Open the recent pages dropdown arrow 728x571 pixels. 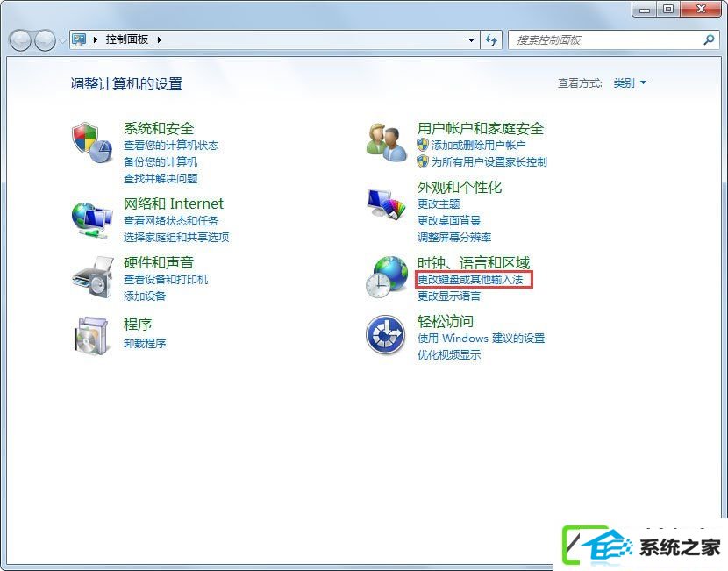coord(62,41)
